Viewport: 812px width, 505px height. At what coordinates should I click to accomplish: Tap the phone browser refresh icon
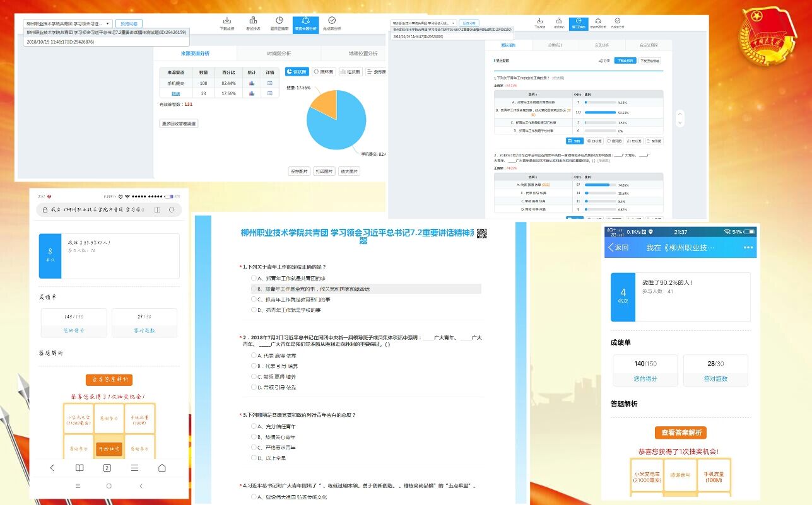[x=171, y=209]
